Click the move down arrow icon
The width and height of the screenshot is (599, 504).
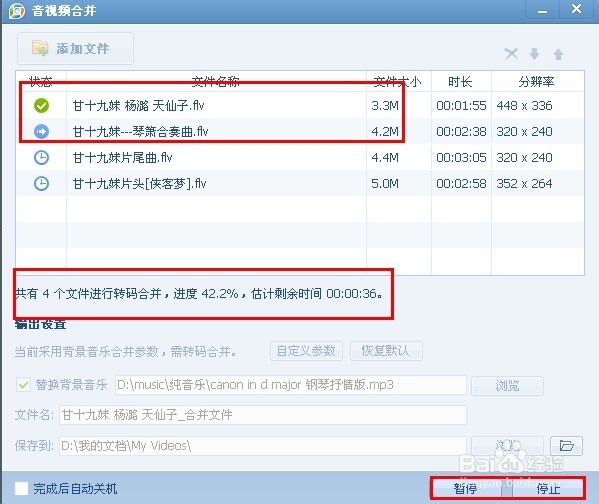tap(534, 54)
